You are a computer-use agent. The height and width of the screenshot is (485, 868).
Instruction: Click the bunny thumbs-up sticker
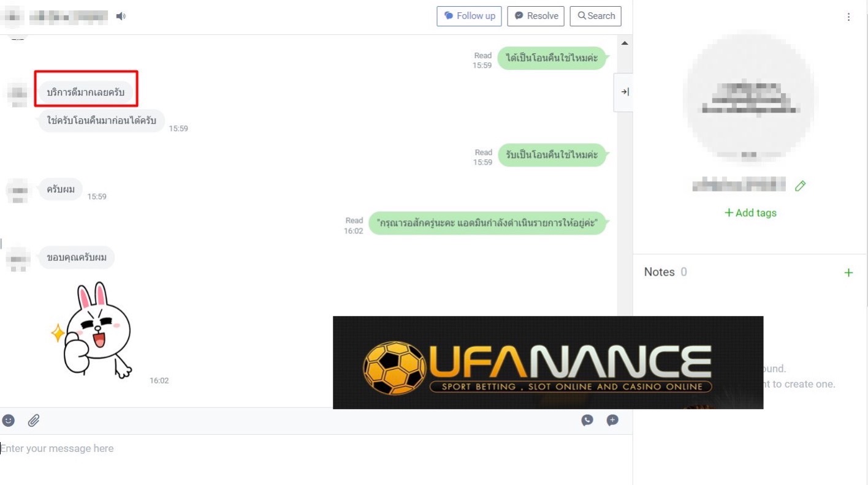(x=92, y=331)
